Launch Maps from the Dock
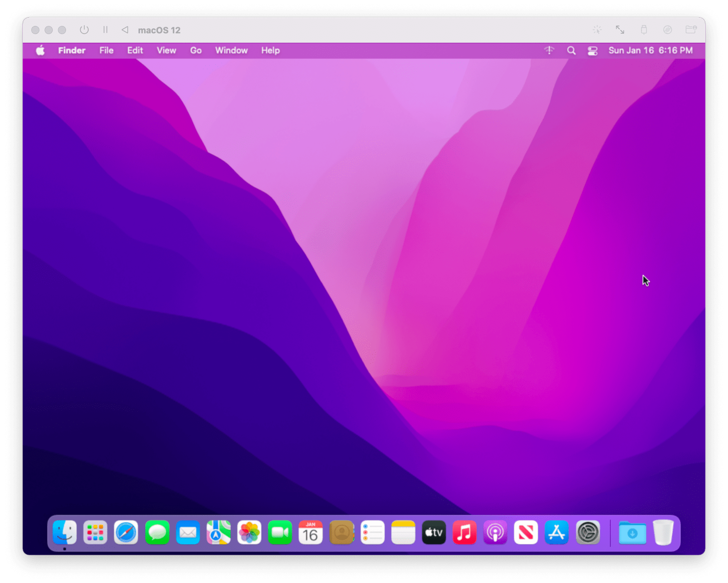 218,532
